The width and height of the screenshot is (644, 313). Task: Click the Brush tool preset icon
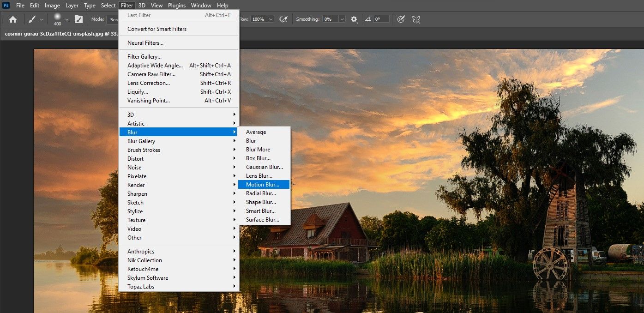32,19
